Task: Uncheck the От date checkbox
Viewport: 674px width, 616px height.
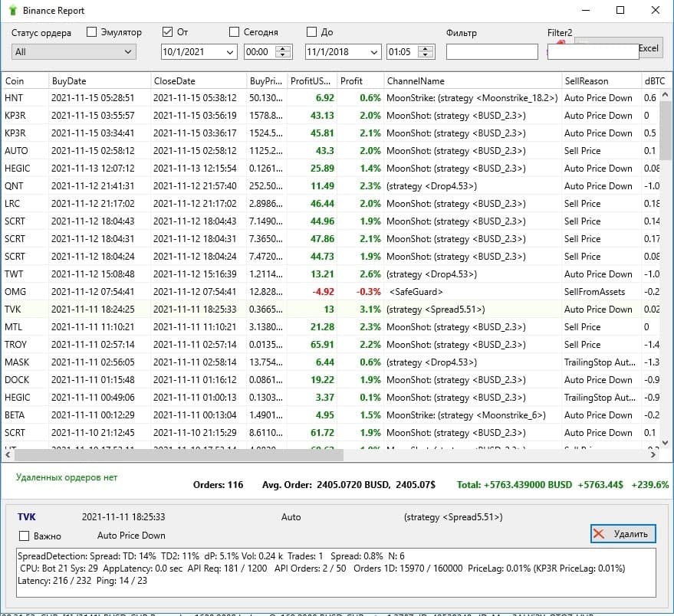Action: pos(168,32)
